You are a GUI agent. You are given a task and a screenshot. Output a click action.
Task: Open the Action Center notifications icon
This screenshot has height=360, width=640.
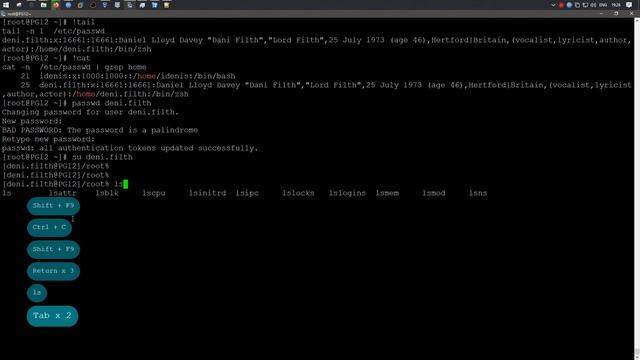[x=629, y=5]
